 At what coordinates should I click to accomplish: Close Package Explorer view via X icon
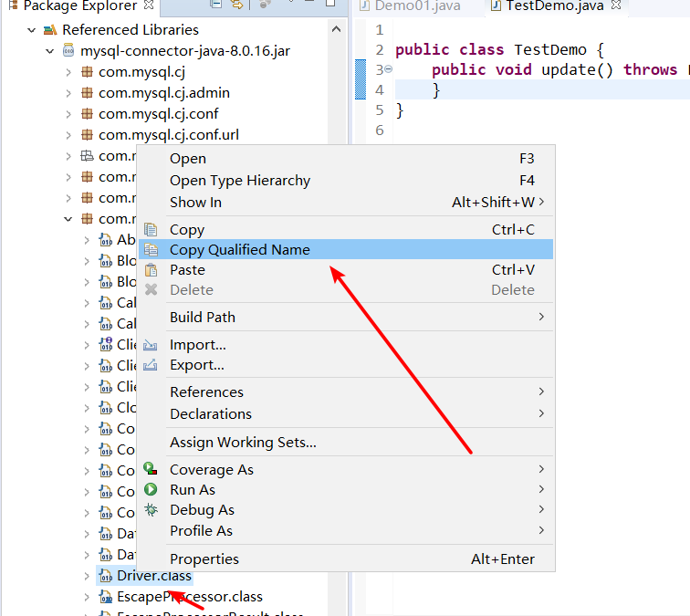pyautogui.click(x=149, y=5)
